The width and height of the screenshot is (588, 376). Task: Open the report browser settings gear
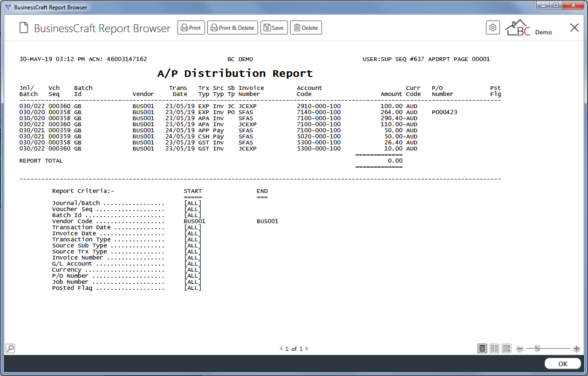click(x=492, y=27)
